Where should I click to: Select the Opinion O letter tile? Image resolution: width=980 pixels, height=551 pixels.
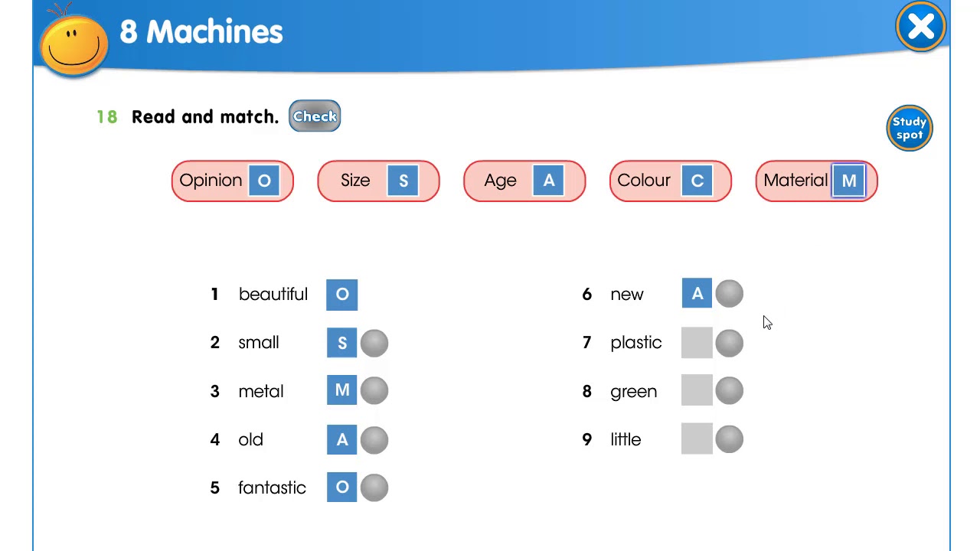264,181
